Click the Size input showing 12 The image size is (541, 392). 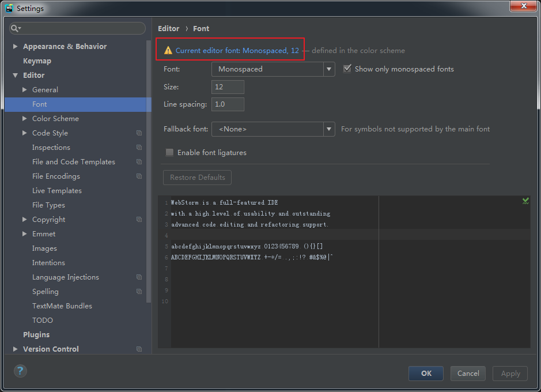(227, 86)
